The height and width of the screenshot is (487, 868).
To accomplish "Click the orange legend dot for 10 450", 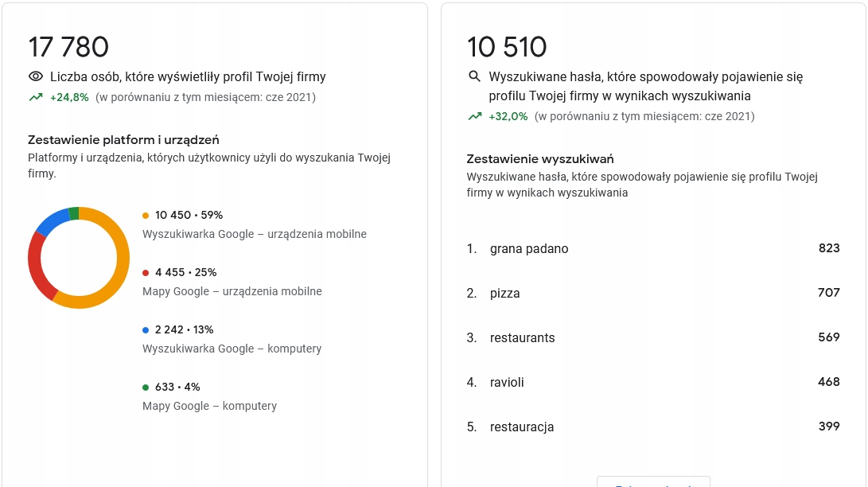I will [146, 216].
